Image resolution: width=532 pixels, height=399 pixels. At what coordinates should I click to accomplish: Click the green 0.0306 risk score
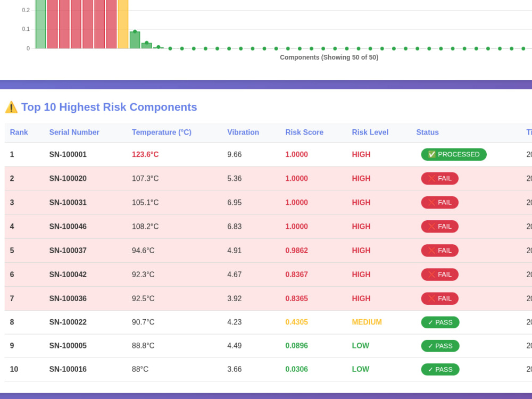coord(296,369)
